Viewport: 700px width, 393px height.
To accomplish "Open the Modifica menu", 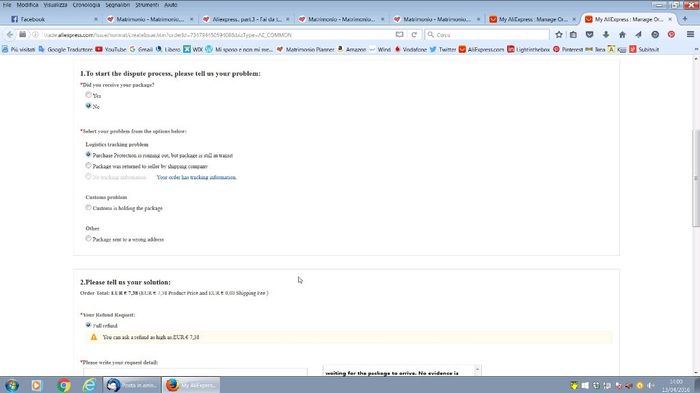I will coord(27,5).
